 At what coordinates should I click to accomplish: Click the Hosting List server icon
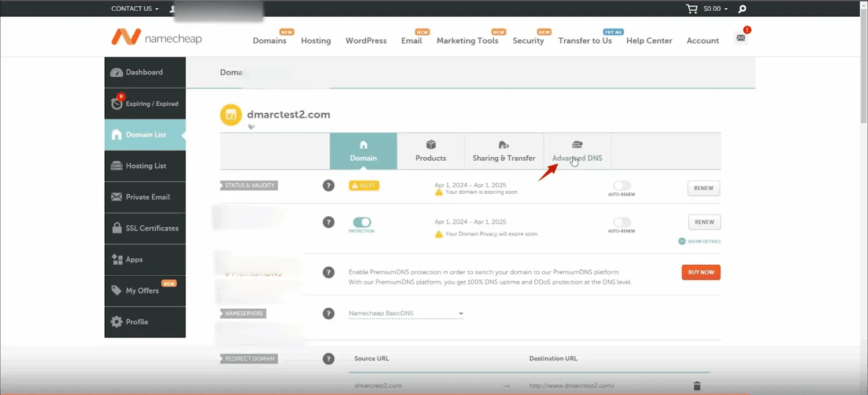(116, 166)
